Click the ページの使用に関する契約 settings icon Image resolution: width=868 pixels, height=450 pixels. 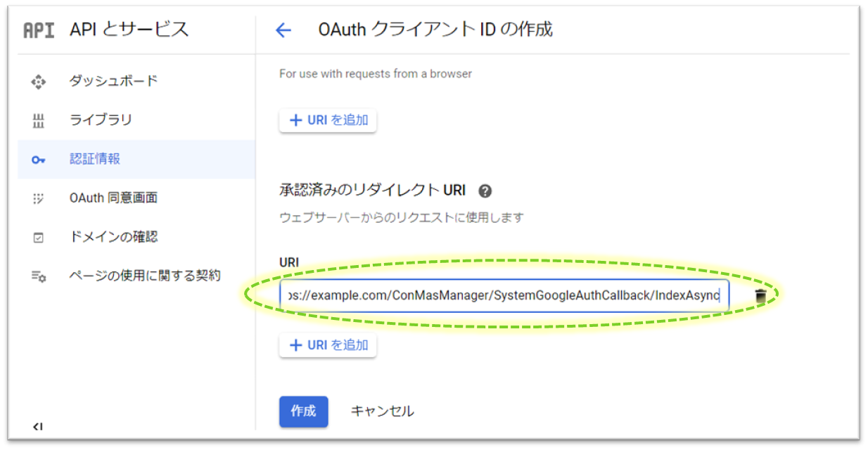pyautogui.click(x=39, y=276)
